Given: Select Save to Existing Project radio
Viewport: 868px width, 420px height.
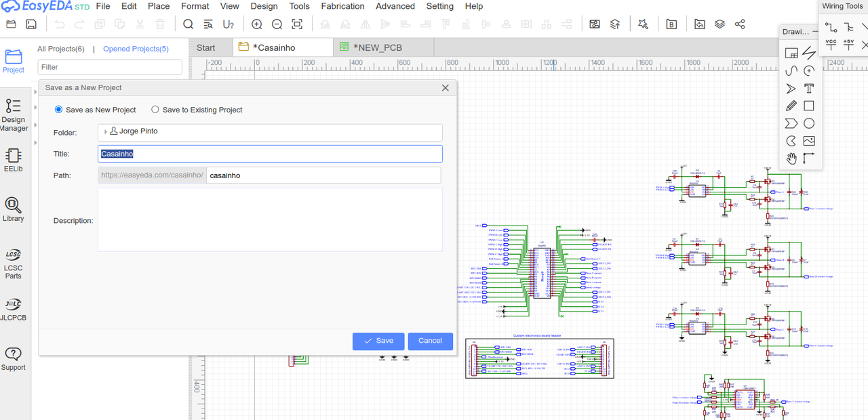Looking at the screenshot, I should click(x=155, y=110).
